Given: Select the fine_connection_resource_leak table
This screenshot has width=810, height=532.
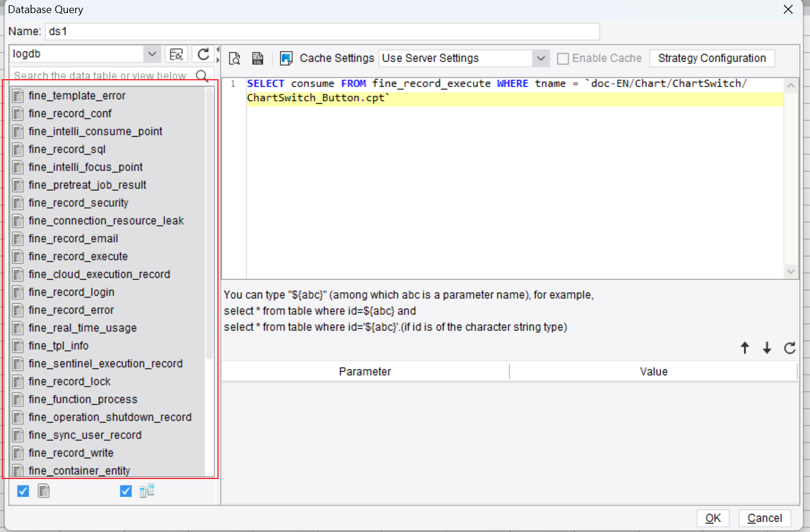Looking at the screenshot, I should click(106, 221).
